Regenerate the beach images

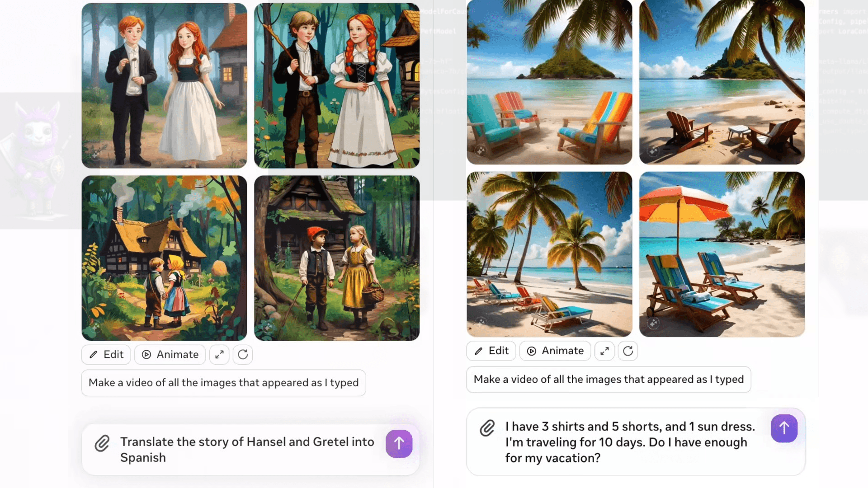coord(628,351)
